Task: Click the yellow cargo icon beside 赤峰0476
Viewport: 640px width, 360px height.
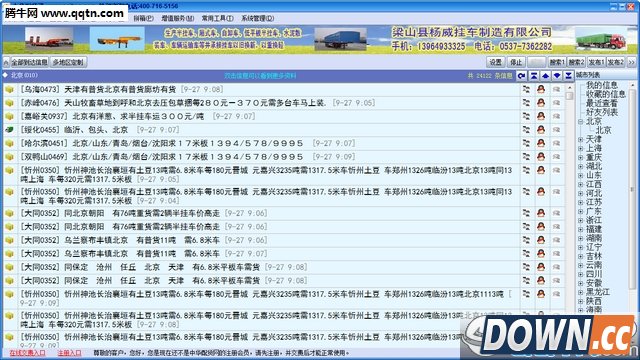Action: tap(9, 103)
